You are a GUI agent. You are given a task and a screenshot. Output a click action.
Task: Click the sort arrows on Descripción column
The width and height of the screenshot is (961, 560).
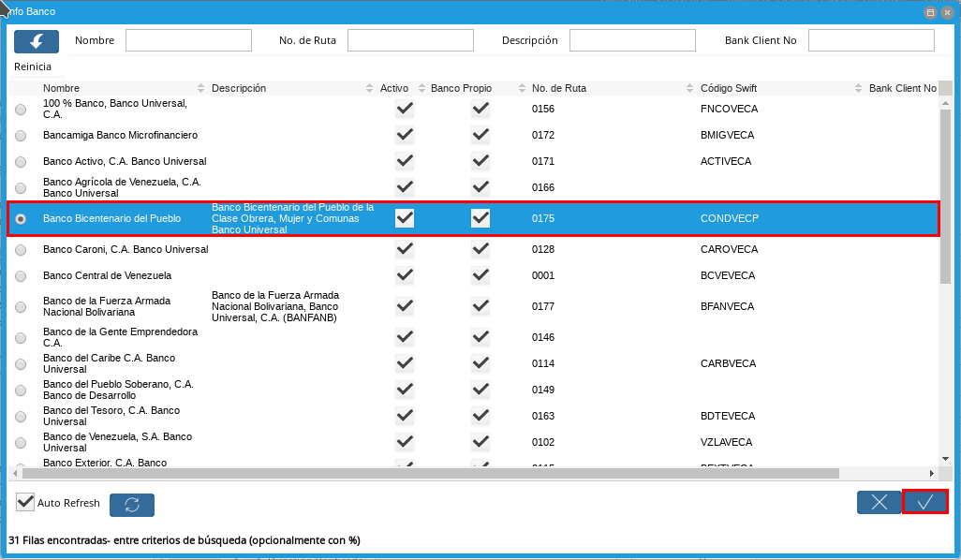pyautogui.click(x=369, y=88)
